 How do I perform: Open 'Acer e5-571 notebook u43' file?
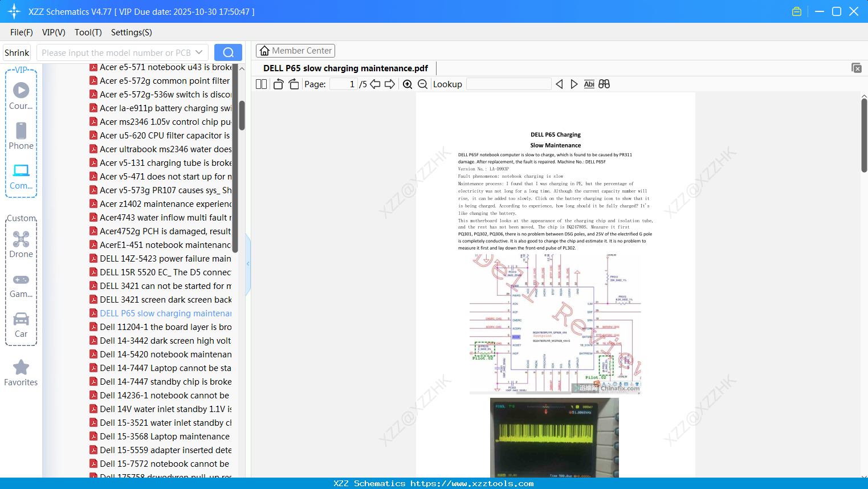pyautogui.click(x=161, y=67)
